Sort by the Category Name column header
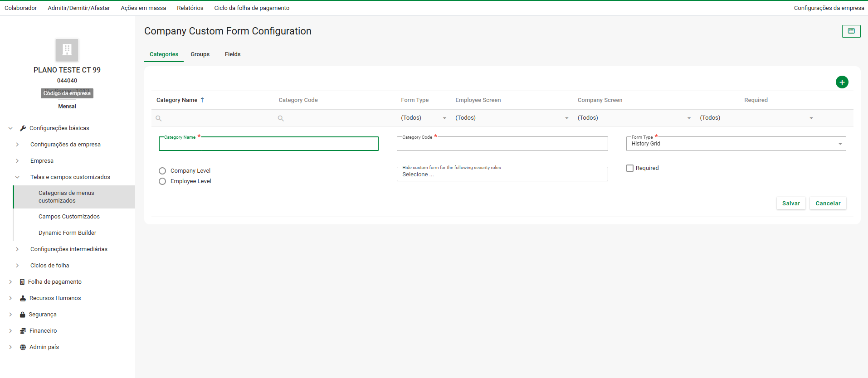Image resolution: width=868 pixels, height=378 pixels. (177, 100)
